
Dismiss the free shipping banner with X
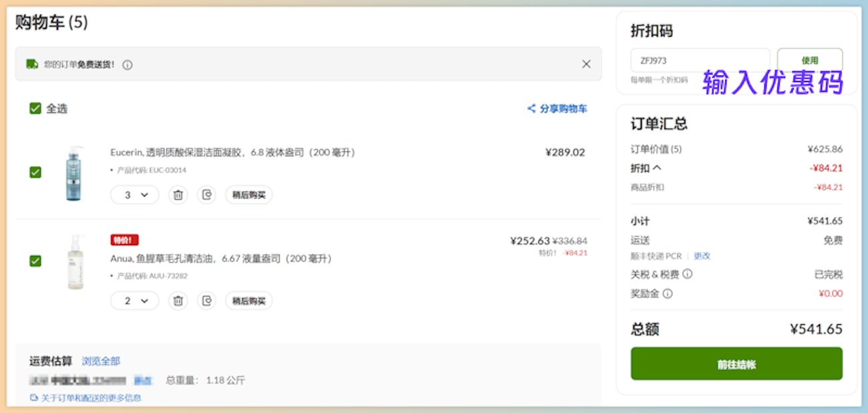coord(586,64)
